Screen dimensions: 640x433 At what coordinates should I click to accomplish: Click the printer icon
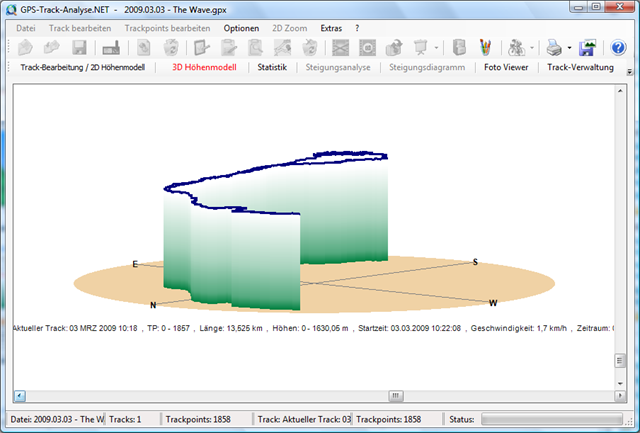coord(553,47)
